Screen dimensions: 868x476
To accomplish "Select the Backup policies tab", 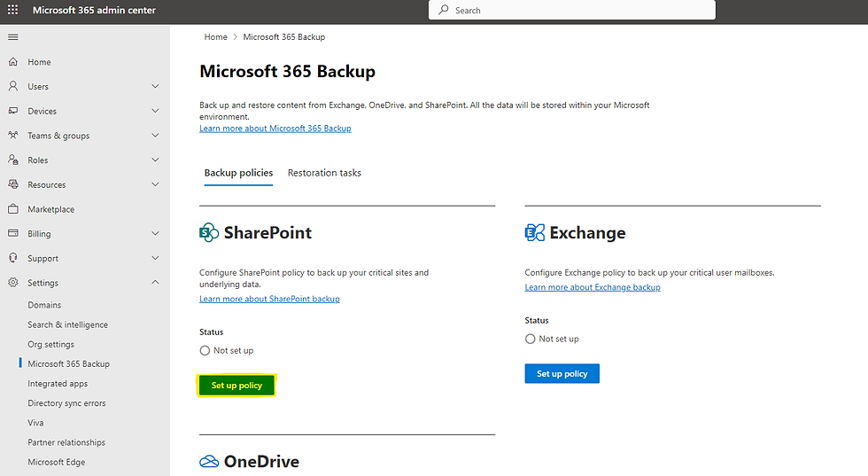I will (x=238, y=173).
